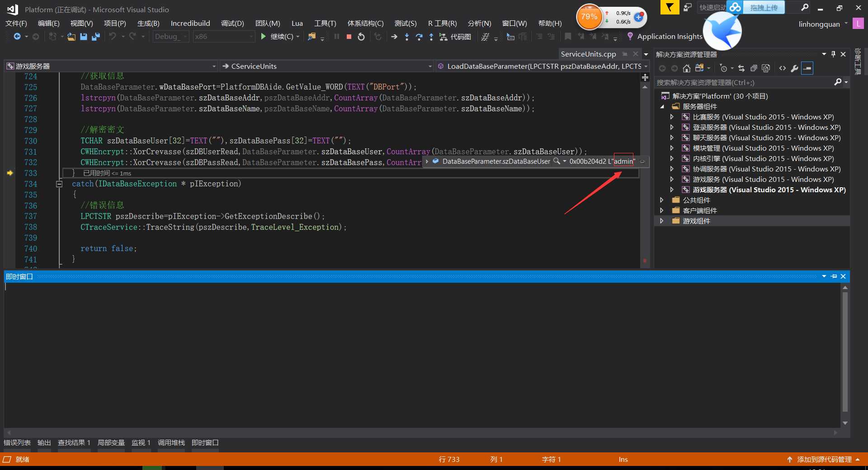Image resolution: width=868 pixels, height=470 pixels.
Task: Click the Break All pause icon
Action: point(337,37)
